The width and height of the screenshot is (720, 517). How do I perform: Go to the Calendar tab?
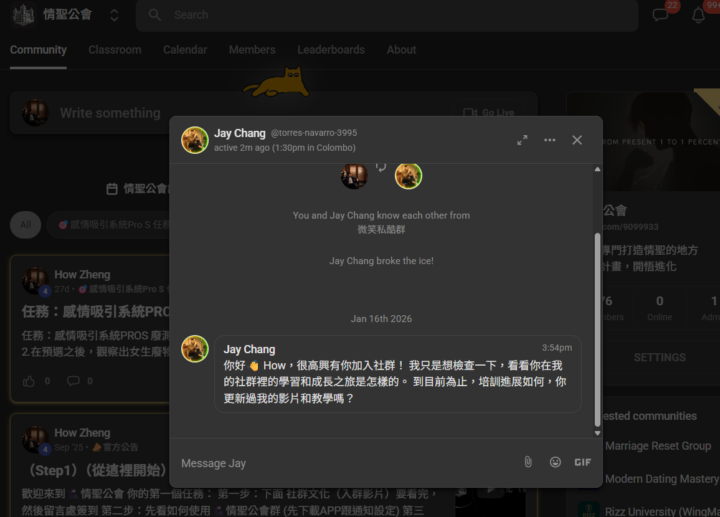tap(185, 50)
